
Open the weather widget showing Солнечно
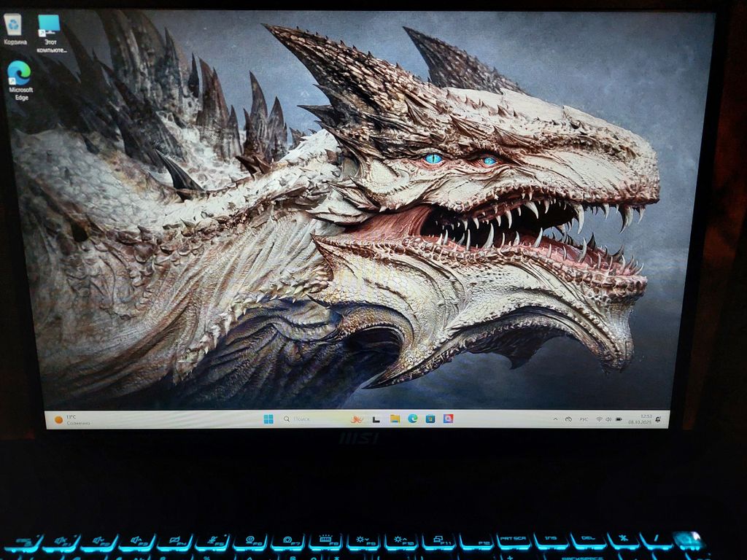tap(73, 420)
